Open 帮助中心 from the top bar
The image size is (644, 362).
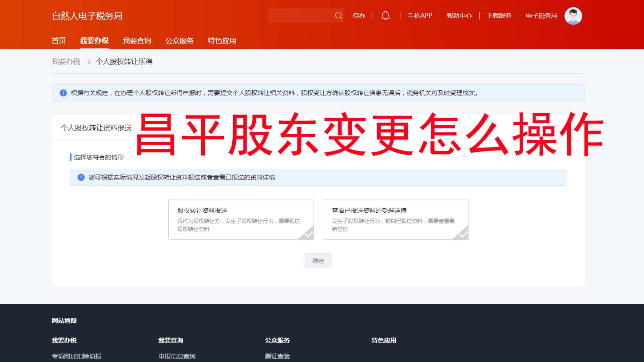tap(459, 15)
